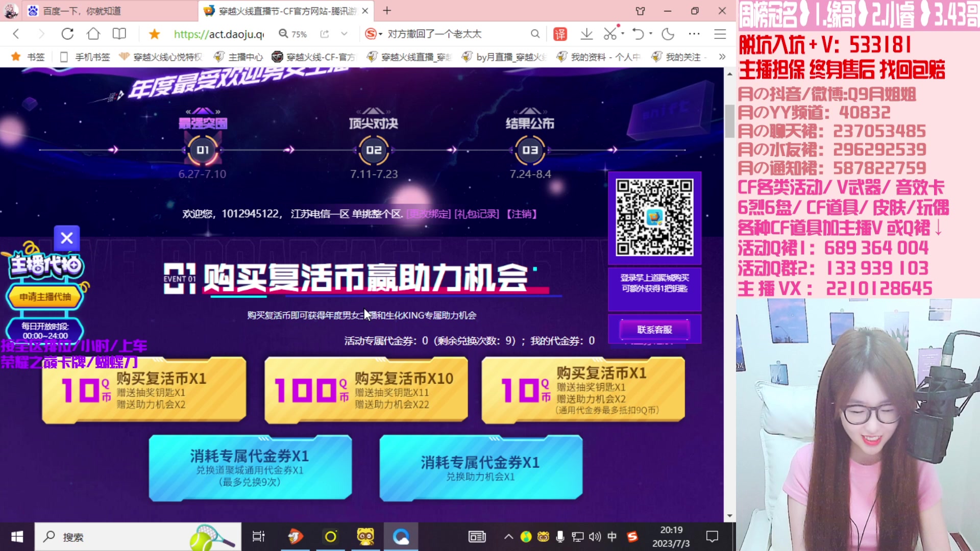Open the yellow ring app on taskbar
Screen dimensions: 980x551
coord(330,537)
